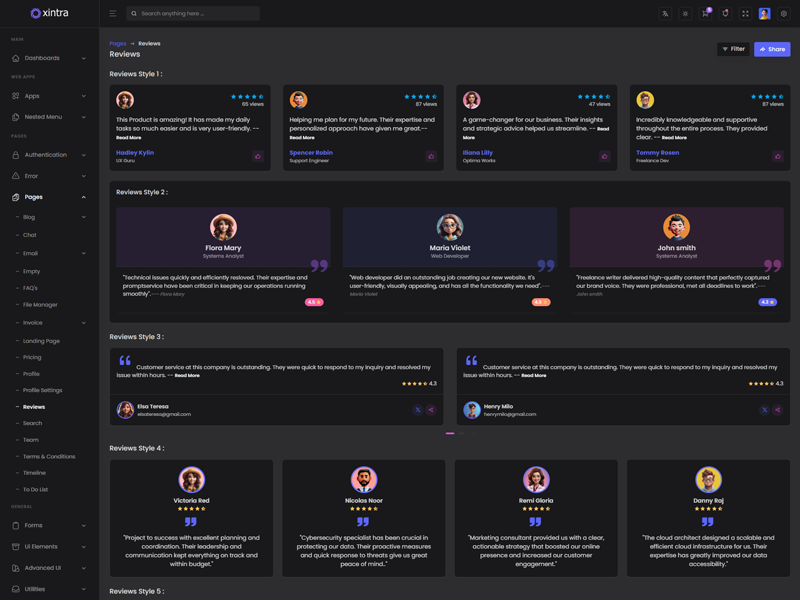Click the X icon on Henry Milo's review
This screenshot has width=800, height=600.
click(764, 410)
